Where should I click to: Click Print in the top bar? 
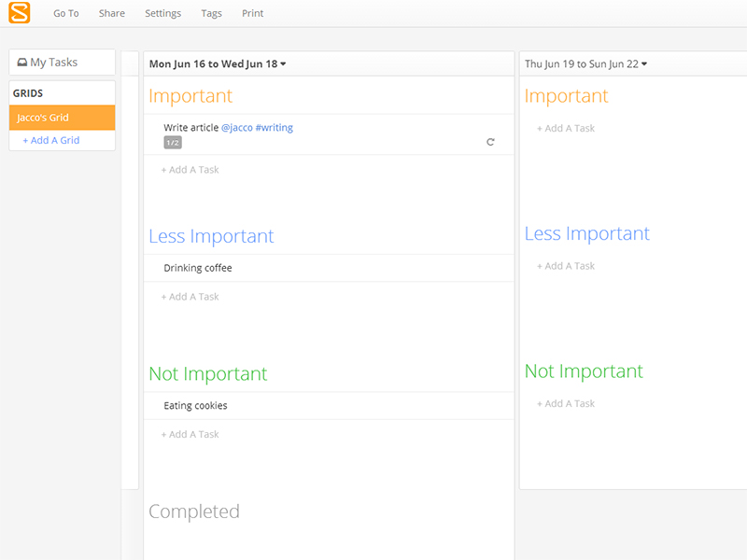pyautogui.click(x=252, y=14)
